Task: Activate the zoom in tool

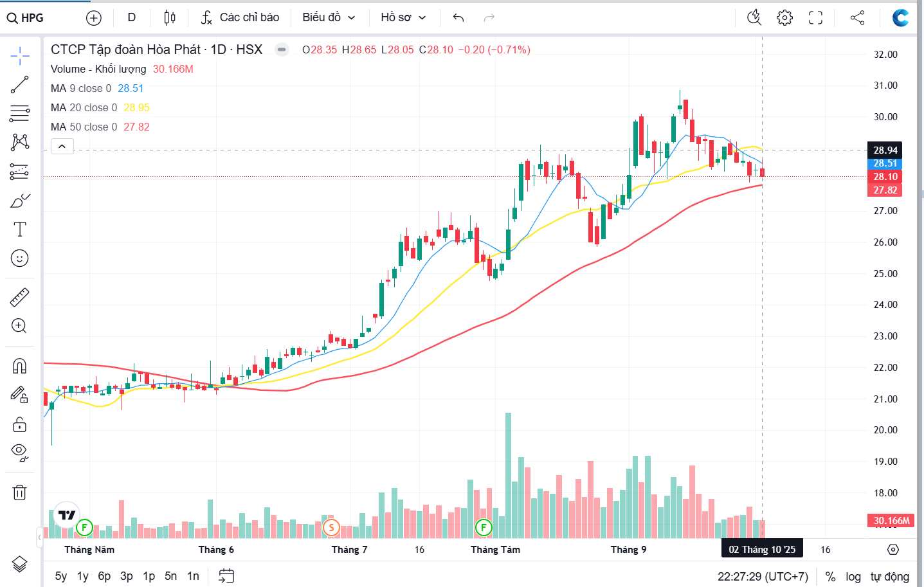Action: click(20, 326)
